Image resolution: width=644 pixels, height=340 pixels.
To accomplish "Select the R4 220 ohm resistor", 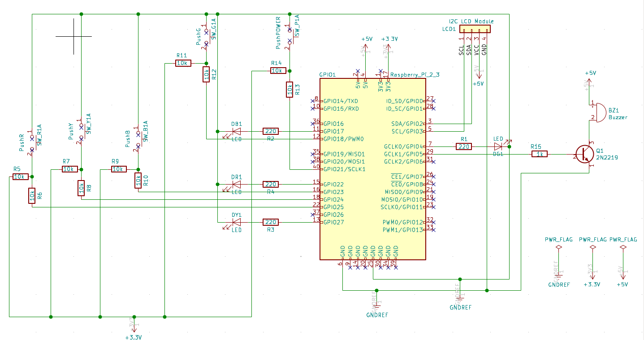I will click(x=271, y=184).
